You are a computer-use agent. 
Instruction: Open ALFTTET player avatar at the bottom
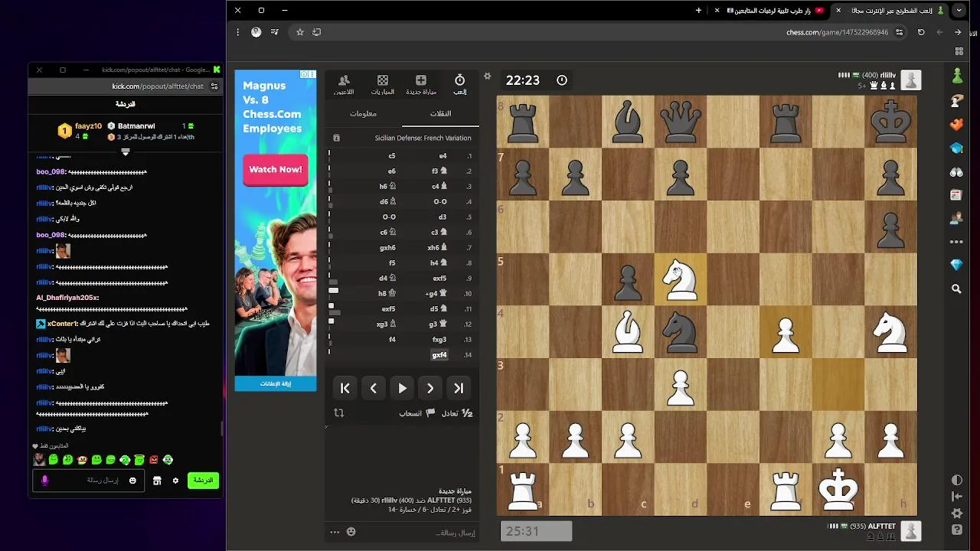pos(910,530)
